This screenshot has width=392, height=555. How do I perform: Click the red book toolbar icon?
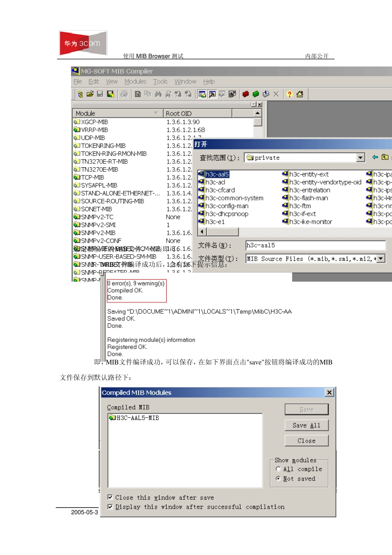pos(246,94)
